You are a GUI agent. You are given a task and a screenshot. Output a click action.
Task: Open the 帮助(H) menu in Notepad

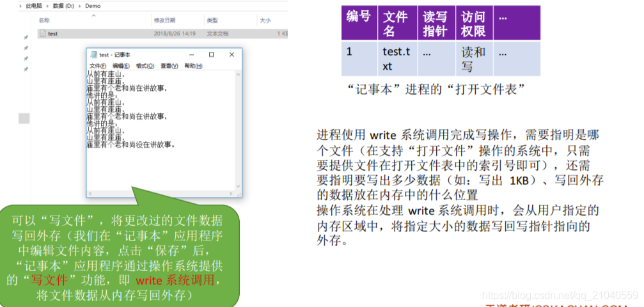(x=193, y=66)
